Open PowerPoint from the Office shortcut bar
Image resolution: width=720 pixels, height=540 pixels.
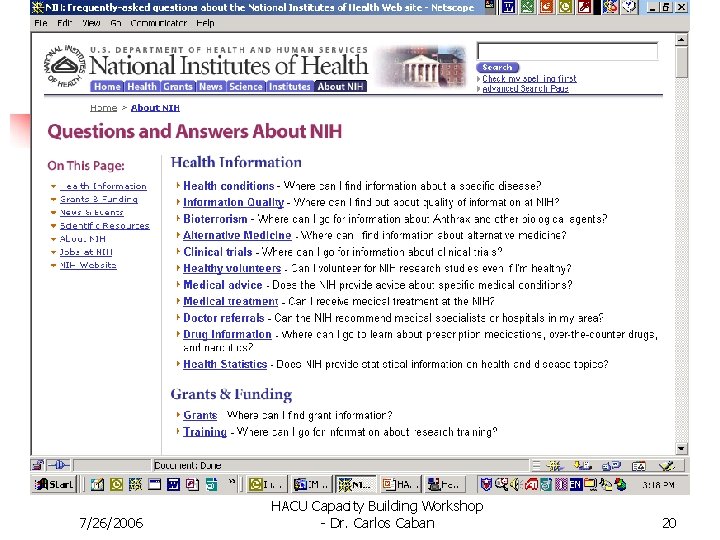(546, 7)
